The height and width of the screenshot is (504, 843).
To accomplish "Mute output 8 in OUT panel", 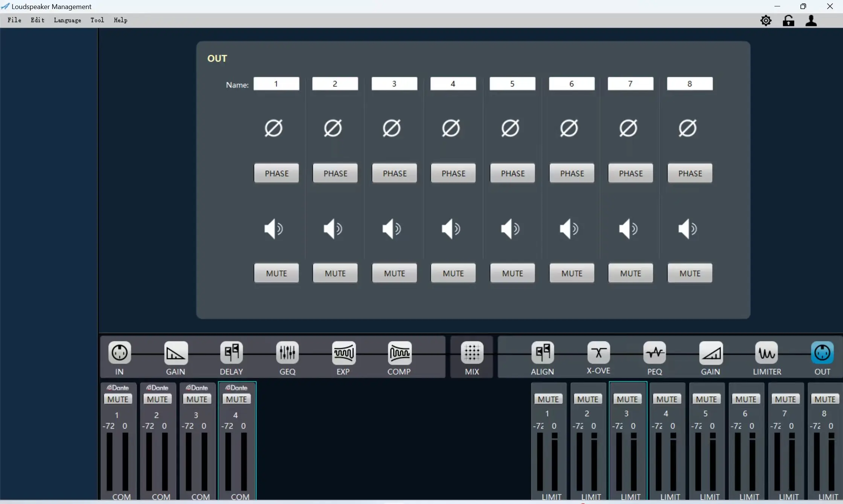I will [x=690, y=273].
